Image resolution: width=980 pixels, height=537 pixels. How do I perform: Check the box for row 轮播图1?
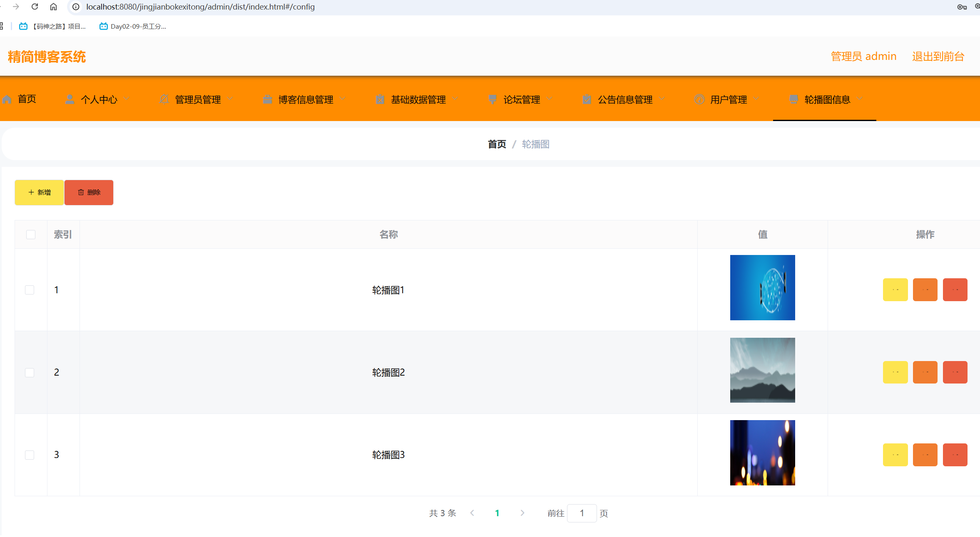click(30, 290)
